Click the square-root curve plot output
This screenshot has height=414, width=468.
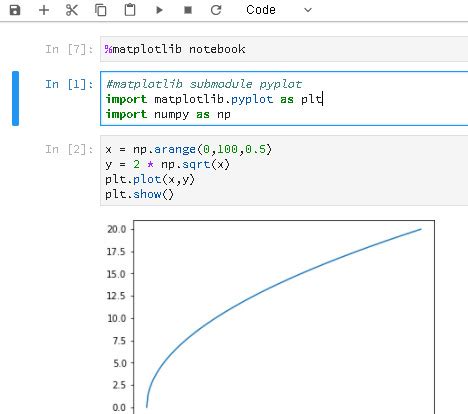coord(284,317)
